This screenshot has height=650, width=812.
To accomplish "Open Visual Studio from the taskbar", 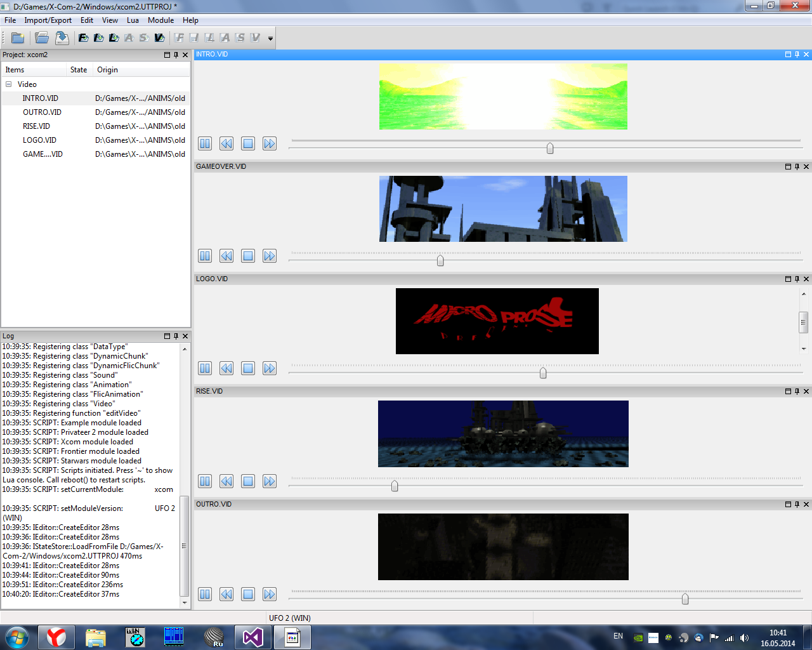I will 252,637.
